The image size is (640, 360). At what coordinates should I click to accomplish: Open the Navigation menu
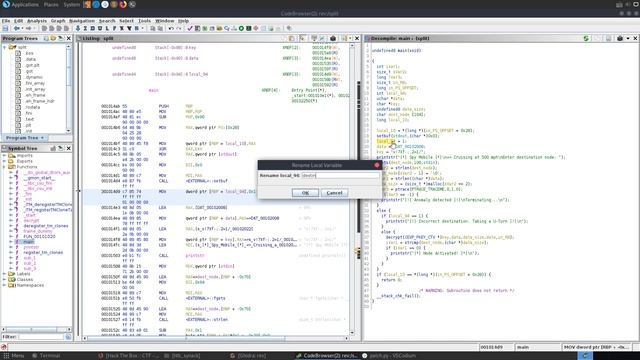(x=82, y=21)
